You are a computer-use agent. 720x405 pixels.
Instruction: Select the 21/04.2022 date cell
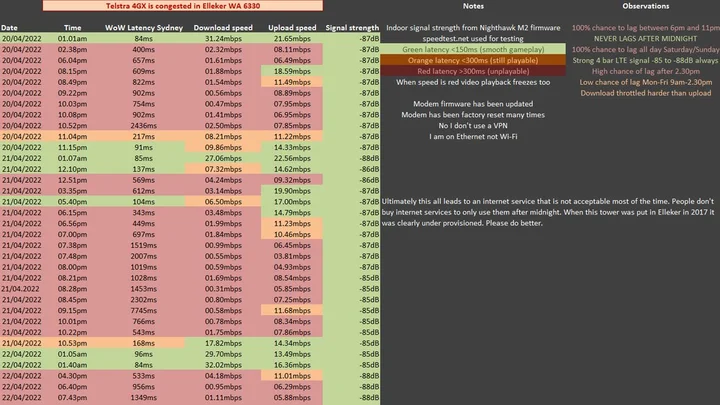(x=21, y=289)
